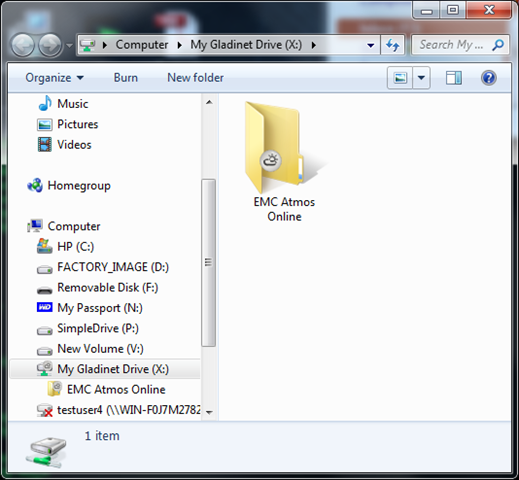This screenshot has height=480, width=519.
Task: Click in the Search My Gladinet field
Action: click(452, 45)
